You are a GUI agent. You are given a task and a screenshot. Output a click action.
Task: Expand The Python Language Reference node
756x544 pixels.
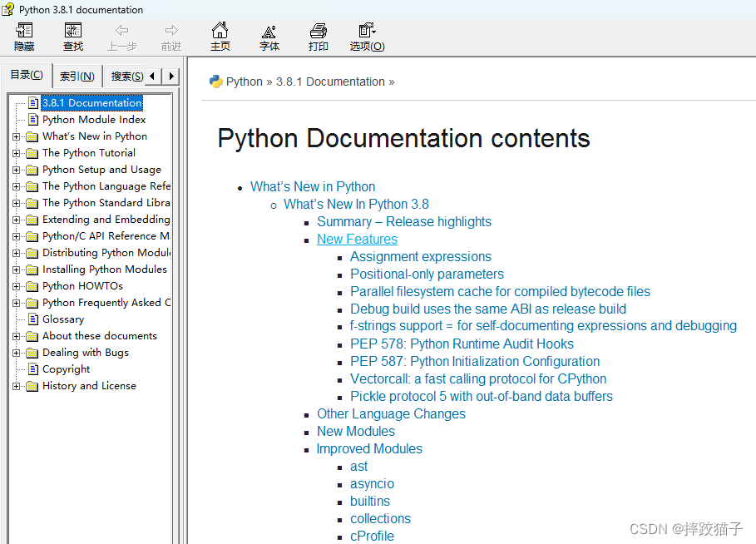coord(17,186)
